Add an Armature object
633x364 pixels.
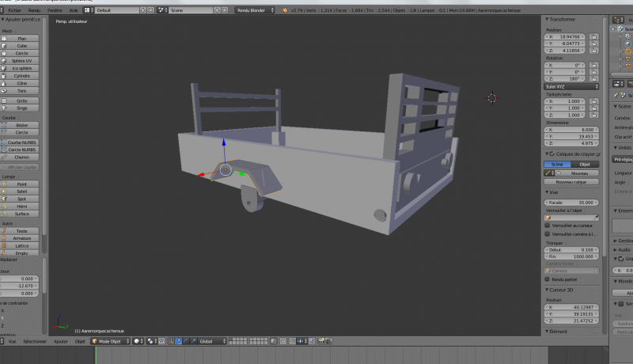coord(21,238)
